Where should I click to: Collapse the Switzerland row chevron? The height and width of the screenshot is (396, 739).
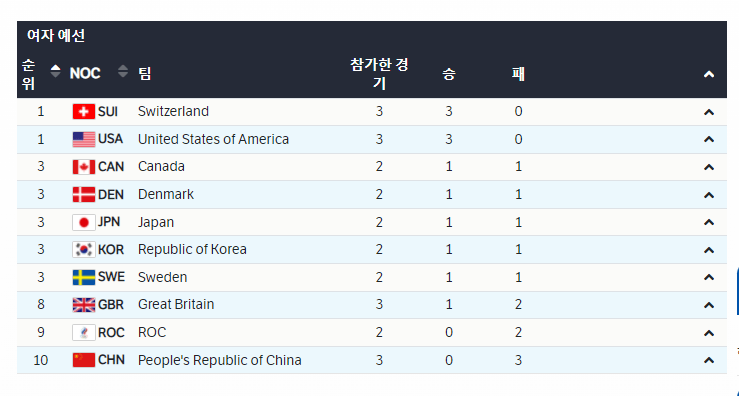point(709,112)
